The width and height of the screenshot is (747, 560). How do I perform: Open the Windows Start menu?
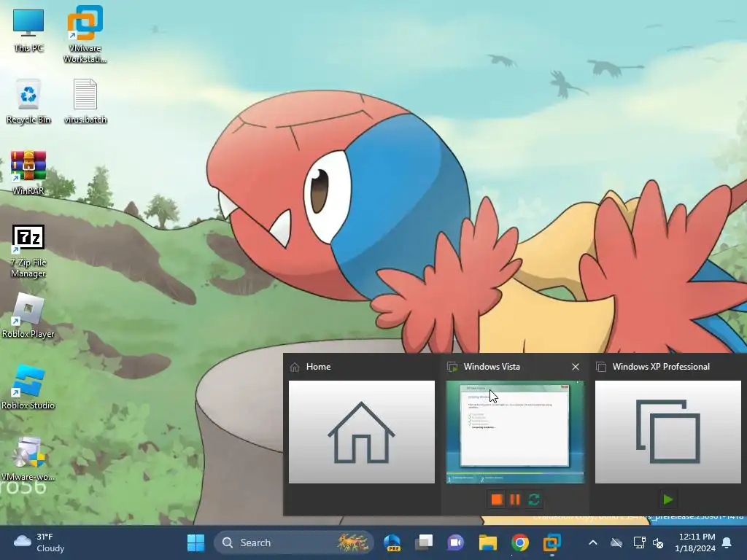pyautogui.click(x=196, y=542)
